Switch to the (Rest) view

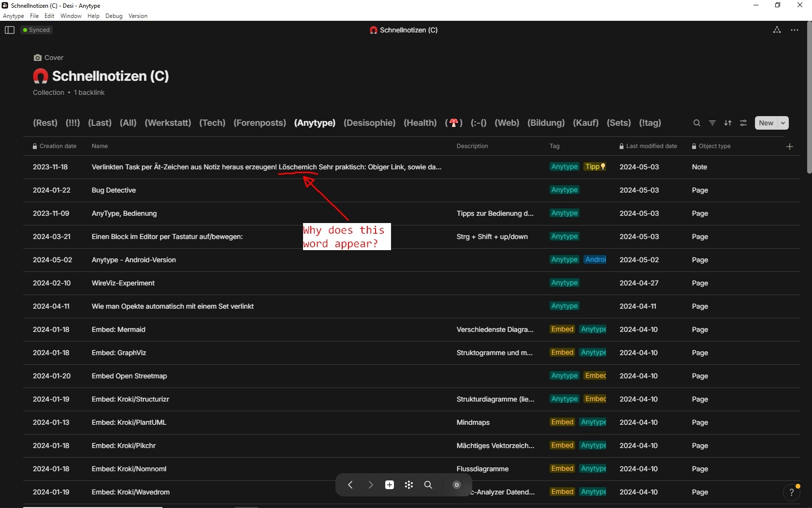pyautogui.click(x=45, y=123)
